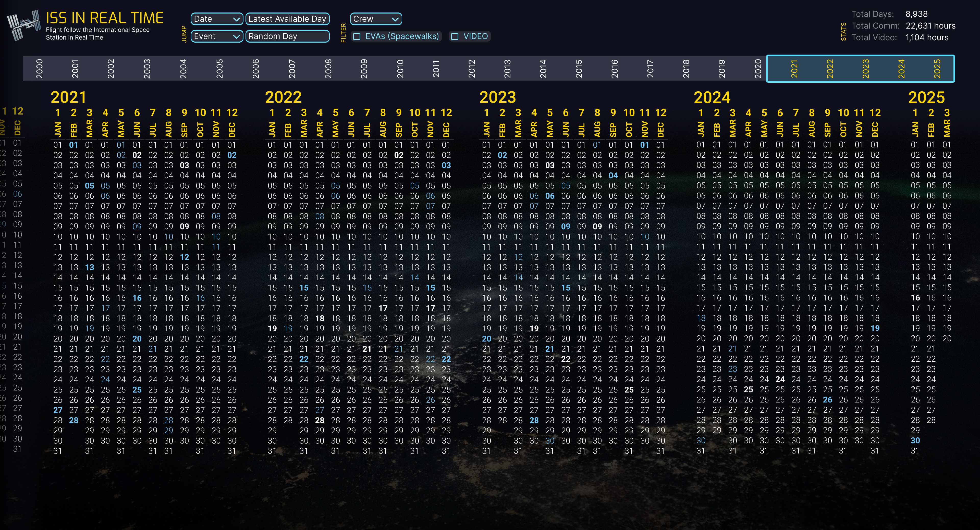Open June 2, 2021 day
This screenshot has width=980, height=530.
coord(137,155)
